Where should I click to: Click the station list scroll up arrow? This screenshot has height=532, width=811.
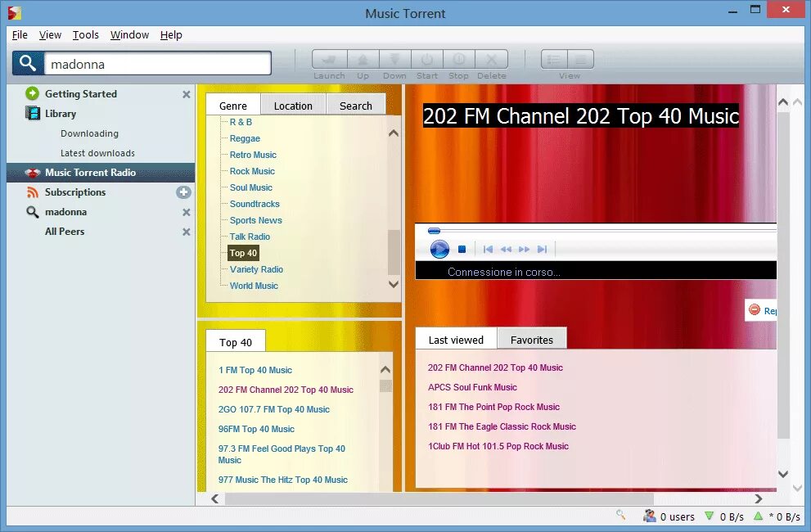(385, 369)
